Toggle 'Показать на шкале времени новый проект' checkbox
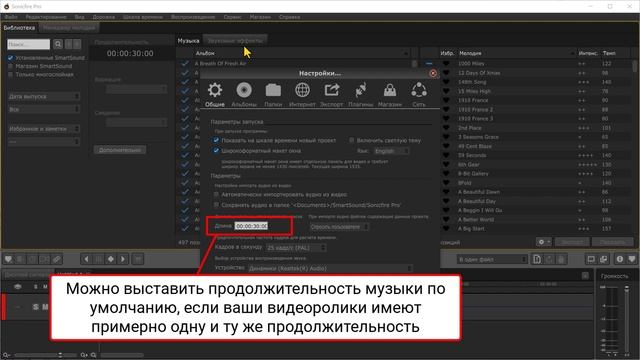Image resolution: width=640 pixels, height=360 pixels. click(216, 140)
